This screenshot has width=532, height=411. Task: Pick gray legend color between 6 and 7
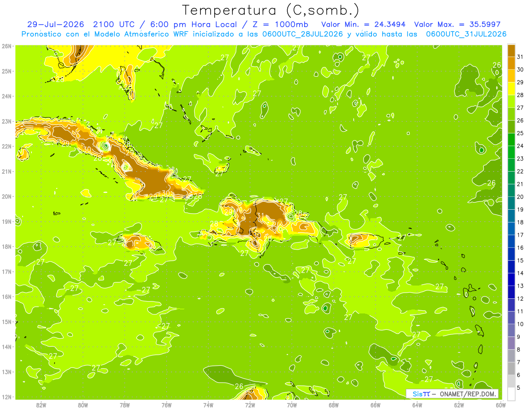[511, 368]
